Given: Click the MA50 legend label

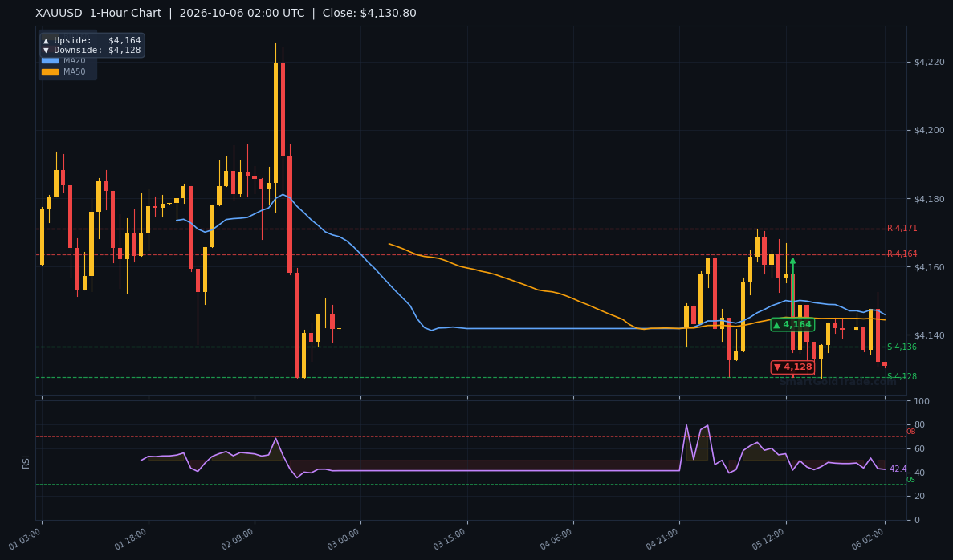Looking at the screenshot, I should pos(74,71).
